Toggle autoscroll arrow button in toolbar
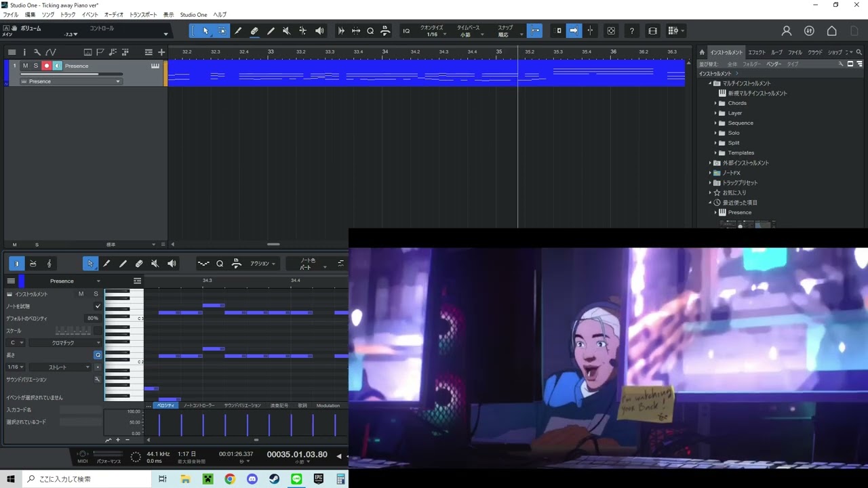The width and height of the screenshot is (868, 488). tap(574, 30)
